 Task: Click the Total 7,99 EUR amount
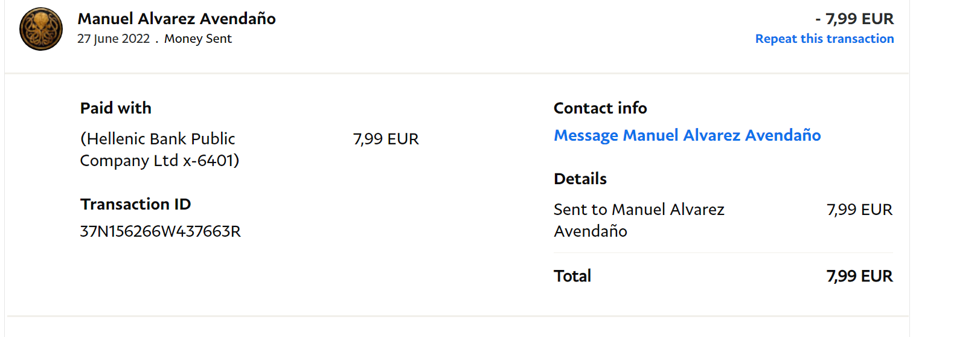pos(859,276)
